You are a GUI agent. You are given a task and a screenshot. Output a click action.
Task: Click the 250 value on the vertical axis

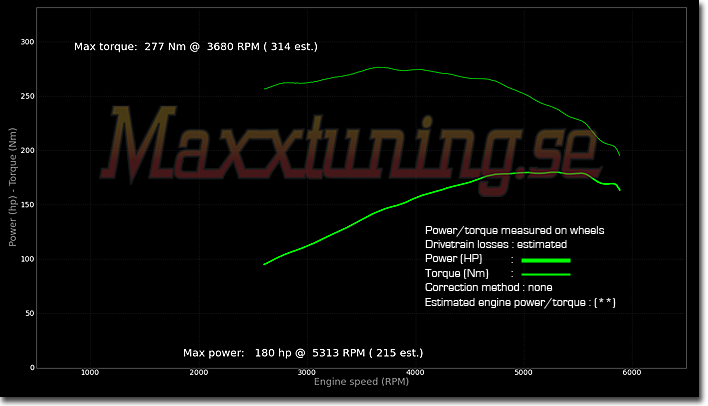[27, 96]
